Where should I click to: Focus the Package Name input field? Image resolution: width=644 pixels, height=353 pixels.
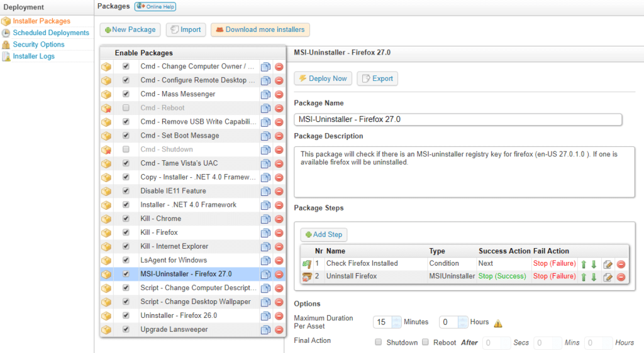pyautogui.click(x=458, y=119)
